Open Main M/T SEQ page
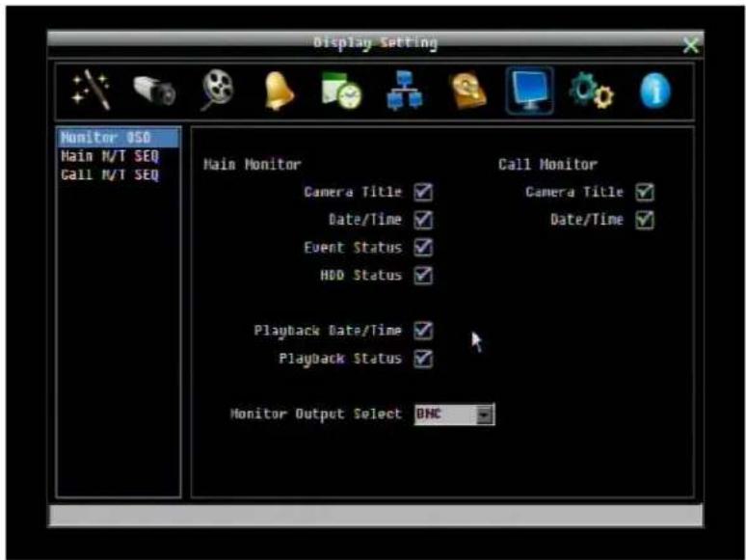Viewport: 746px width, 560px height. click(110, 156)
